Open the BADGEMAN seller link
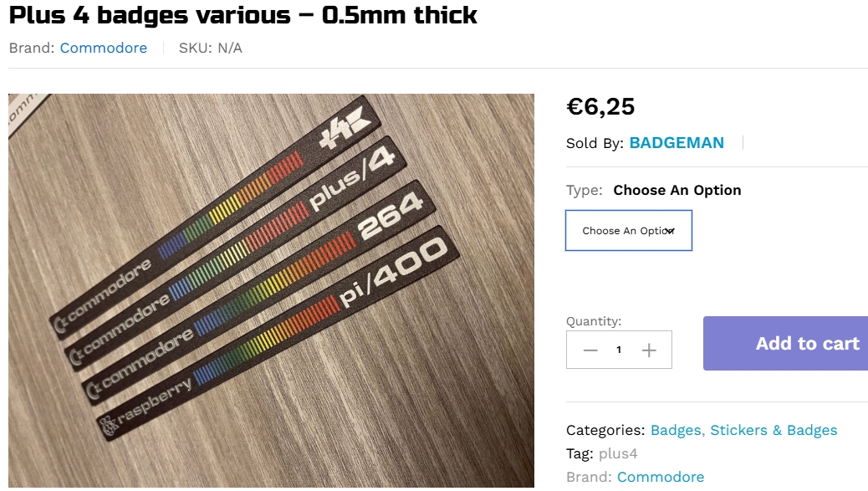Viewport: 868px width, 491px height. 677,143
